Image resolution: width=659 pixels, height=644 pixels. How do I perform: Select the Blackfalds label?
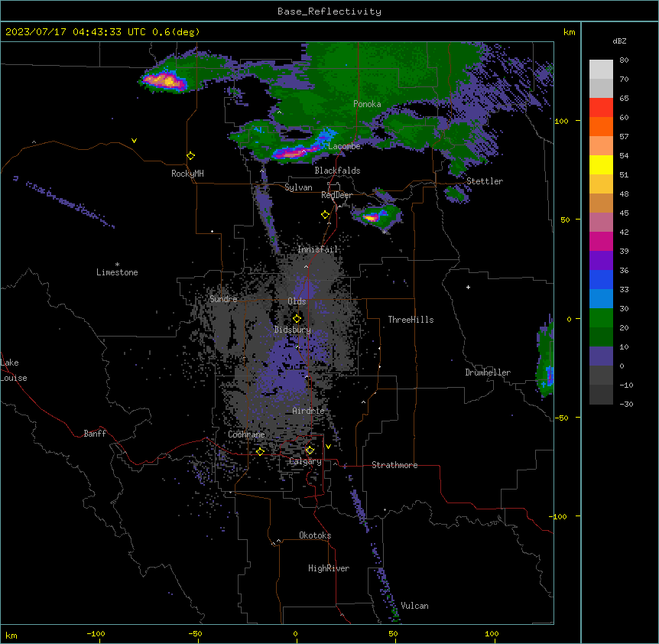[337, 171]
